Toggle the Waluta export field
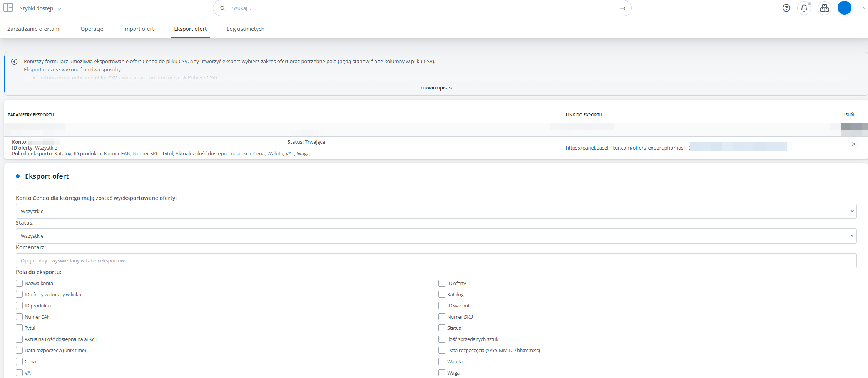Image resolution: width=868 pixels, height=378 pixels. coord(442,361)
